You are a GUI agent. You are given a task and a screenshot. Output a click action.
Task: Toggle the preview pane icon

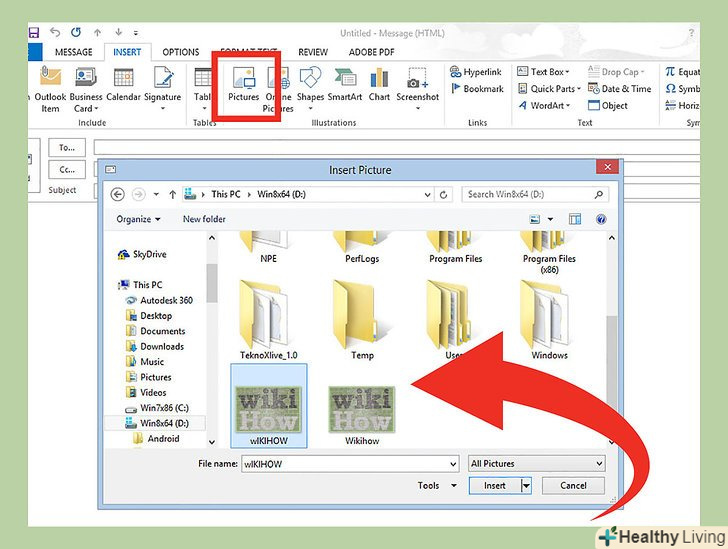tap(575, 219)
